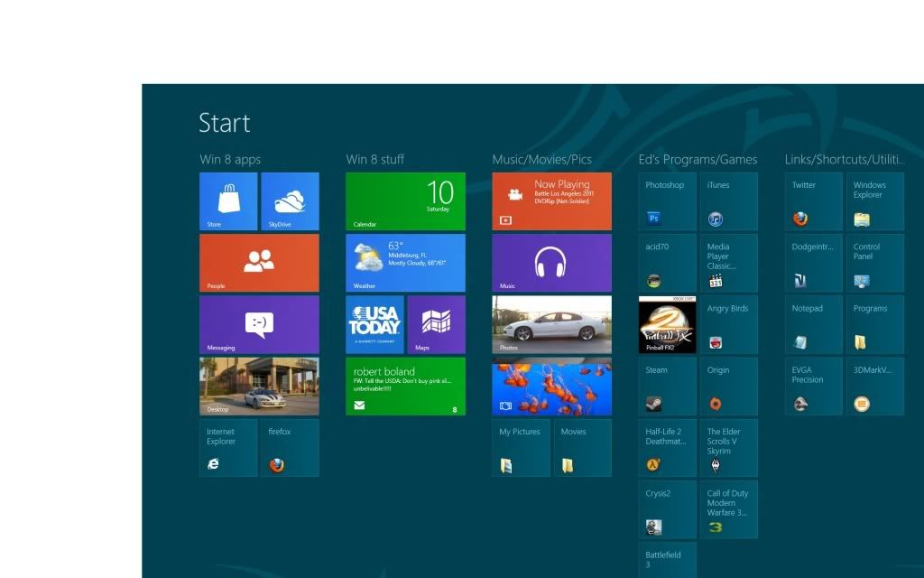Image resolution: width=924 pixels, height=578 pixels.
Task: Open the Steam tile
Action: [667, 387]
